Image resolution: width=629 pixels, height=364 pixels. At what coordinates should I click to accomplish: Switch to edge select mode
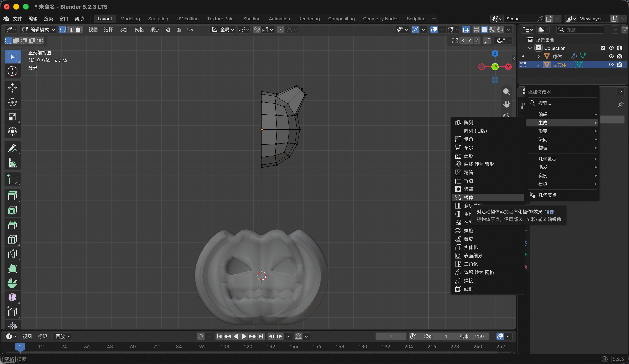coord(71,30)
